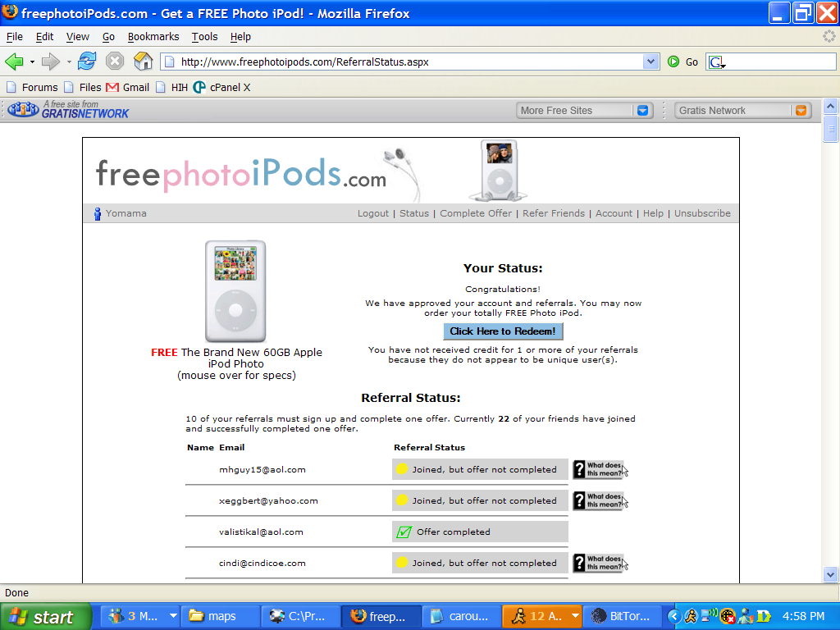Click yellow status dot for xeggbert@yahoo.com
The image size is (840, 630).
[402, 500]
